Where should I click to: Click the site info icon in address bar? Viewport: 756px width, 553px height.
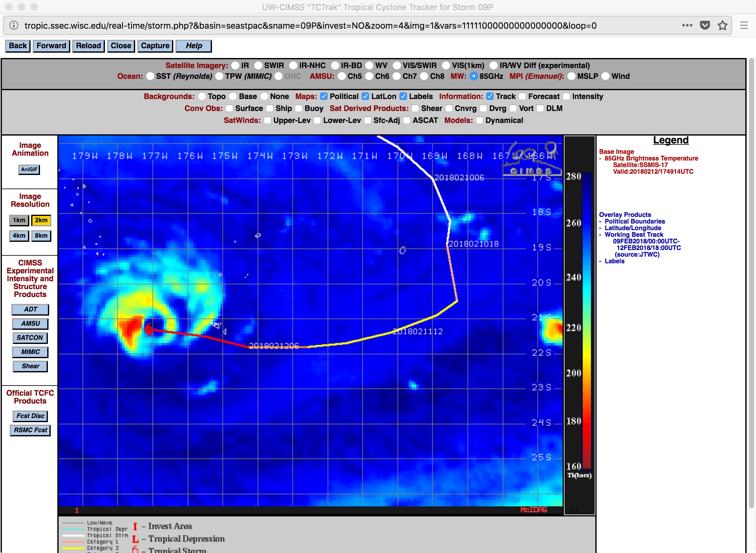click(14, 26)
